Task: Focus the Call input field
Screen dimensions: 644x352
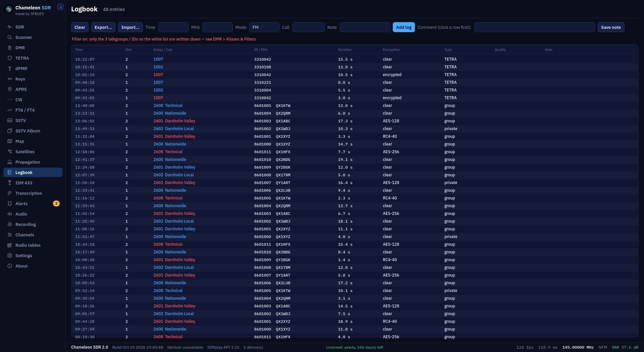Action: (309, 27)
